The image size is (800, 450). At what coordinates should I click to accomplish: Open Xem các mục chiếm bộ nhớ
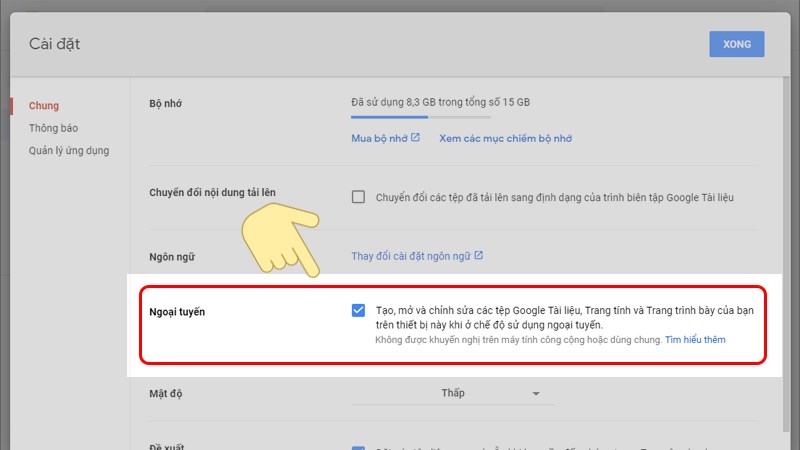tap(506, 138)
